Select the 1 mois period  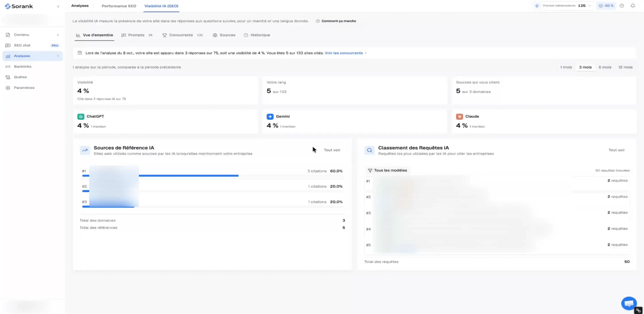coord(566,67)
